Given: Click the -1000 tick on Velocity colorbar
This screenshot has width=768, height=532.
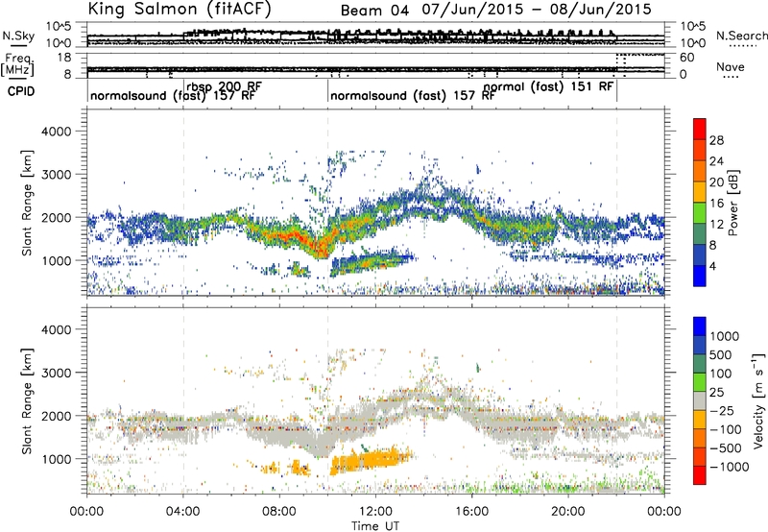Looking at the screenshot, I should [x=730, y=467].
